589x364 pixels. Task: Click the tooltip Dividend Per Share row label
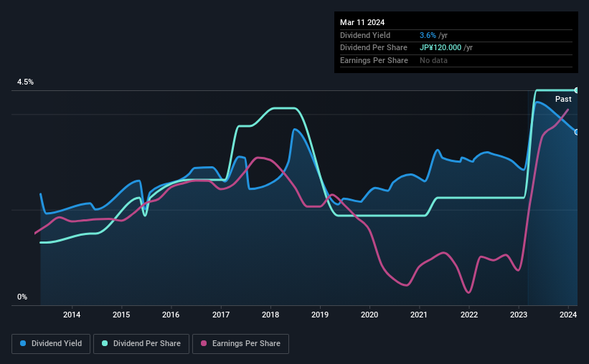coord(373,48)
